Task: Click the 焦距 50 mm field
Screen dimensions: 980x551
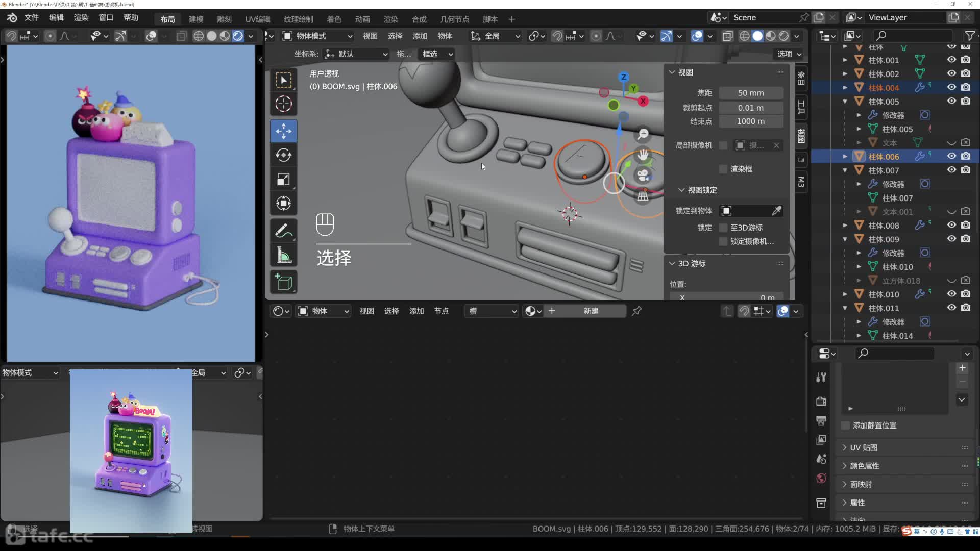Action: (x=751, y=93)
